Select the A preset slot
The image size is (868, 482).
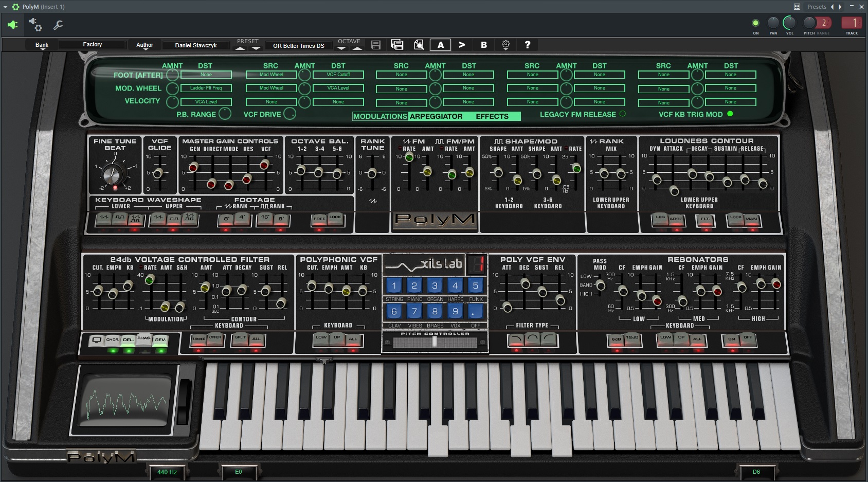point(441,45)
